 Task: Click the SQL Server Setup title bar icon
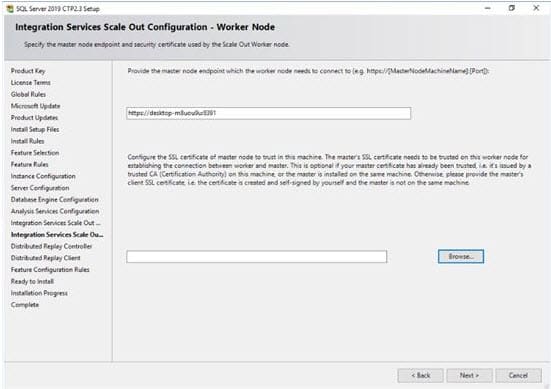10,8
